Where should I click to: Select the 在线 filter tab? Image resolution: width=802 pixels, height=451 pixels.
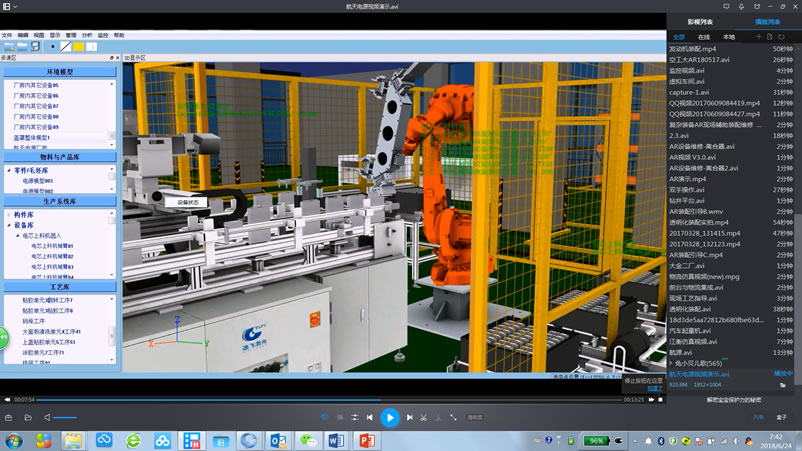(x=704, y=37)
